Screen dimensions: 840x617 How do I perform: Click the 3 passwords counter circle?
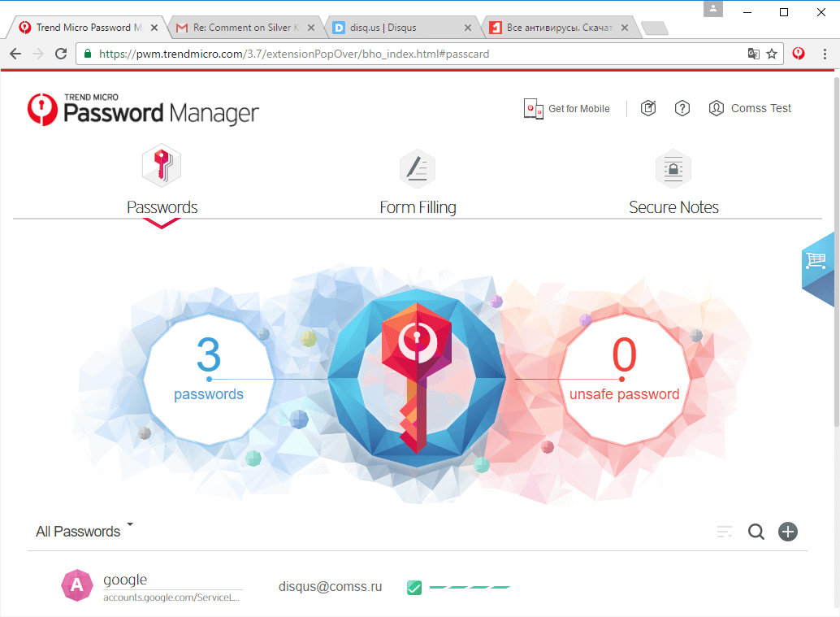click(x=209, y=379)
